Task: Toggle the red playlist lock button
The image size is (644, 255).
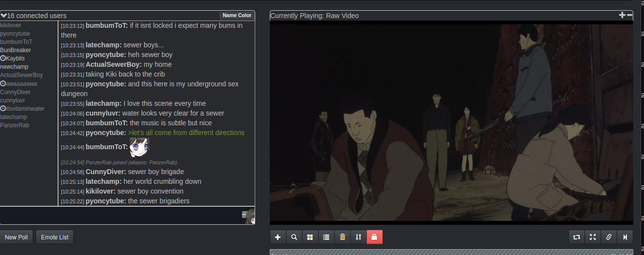Action: [x=375, y=237]
